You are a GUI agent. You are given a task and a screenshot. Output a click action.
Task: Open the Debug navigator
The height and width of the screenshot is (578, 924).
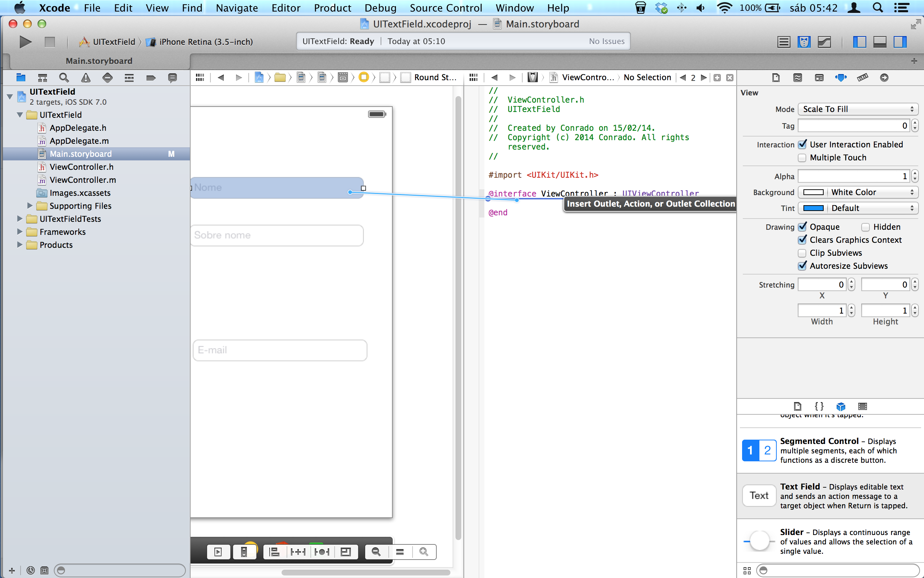[x=129, y=78]
